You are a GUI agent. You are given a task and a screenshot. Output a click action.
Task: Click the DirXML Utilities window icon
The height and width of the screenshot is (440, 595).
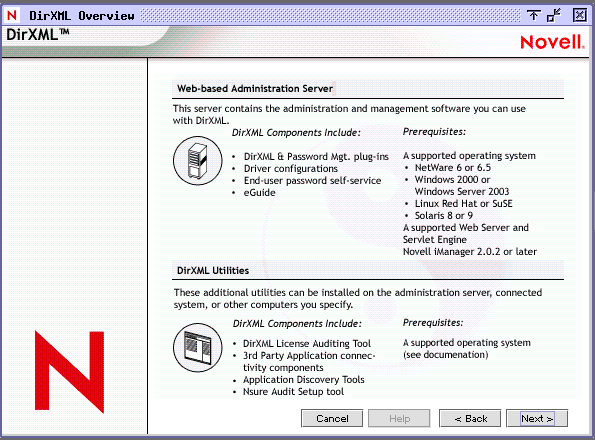click(x=198, y=347)
